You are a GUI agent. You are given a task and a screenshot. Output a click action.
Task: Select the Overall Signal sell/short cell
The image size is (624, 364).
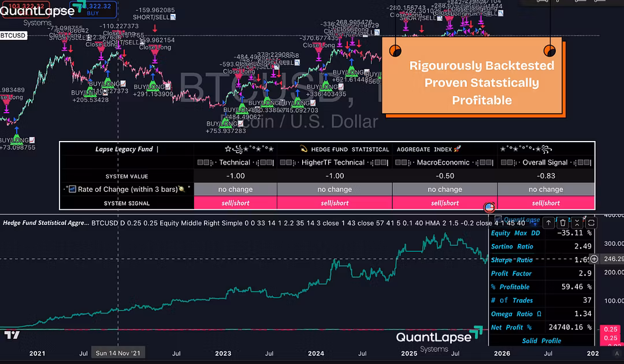point(545,203)
